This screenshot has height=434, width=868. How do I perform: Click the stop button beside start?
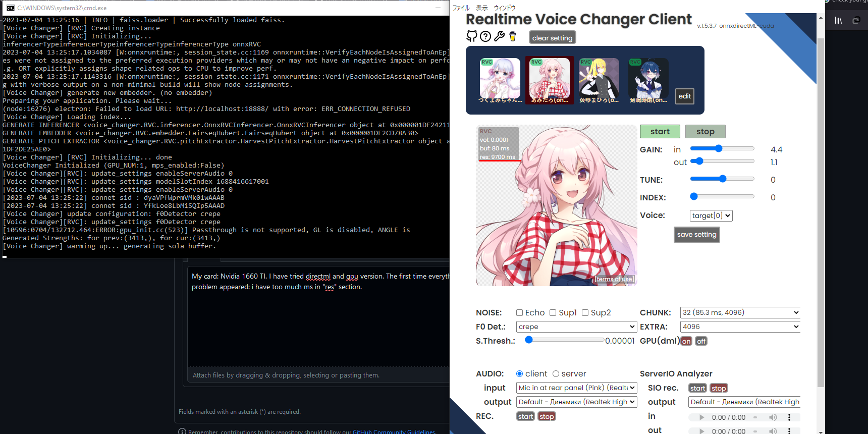pyautogui.click(x=706, y=131)
